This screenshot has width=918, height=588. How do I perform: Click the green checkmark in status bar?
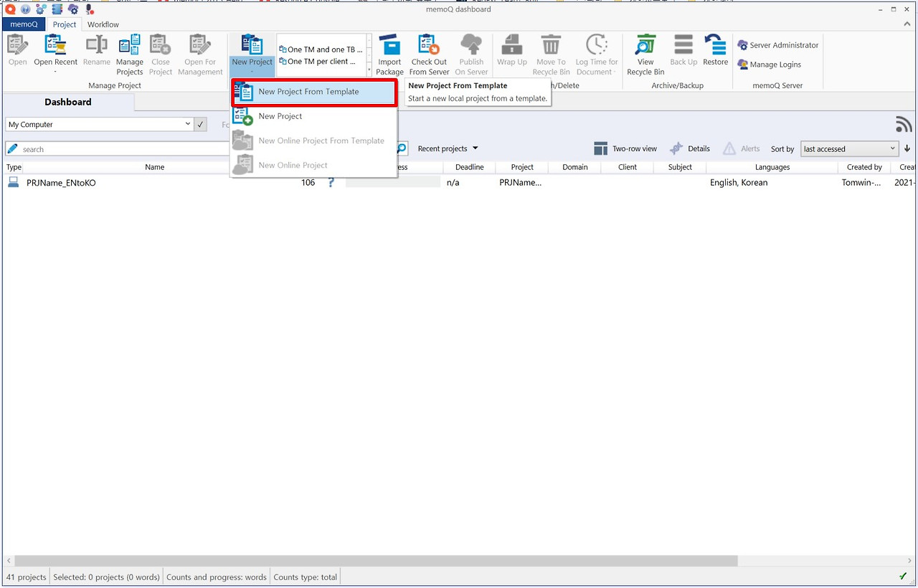[x=903, y=577]
